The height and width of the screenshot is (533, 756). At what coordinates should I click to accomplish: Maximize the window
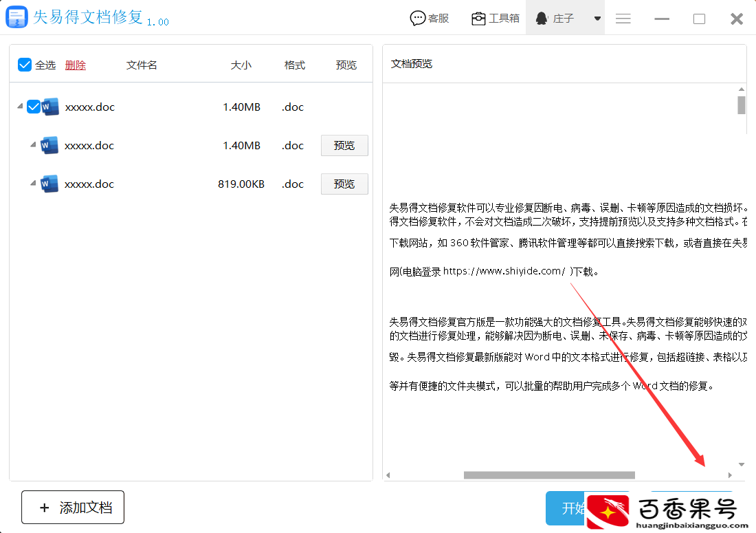[699, 19]
